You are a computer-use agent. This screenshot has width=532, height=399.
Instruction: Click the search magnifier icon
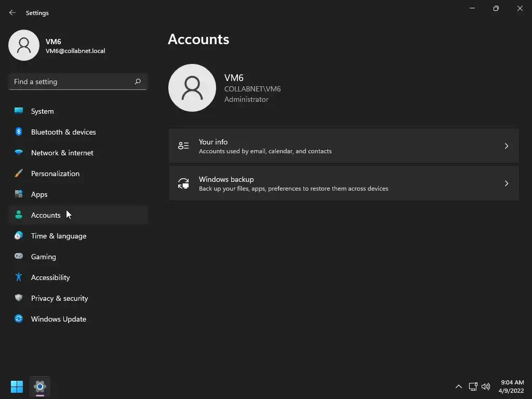pos(137,82)
